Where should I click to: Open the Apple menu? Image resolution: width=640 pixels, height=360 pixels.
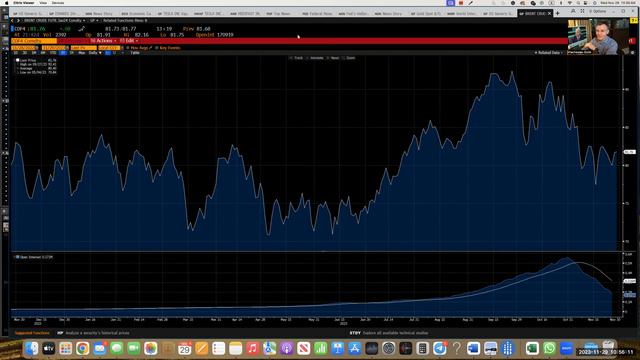(7, 3)
